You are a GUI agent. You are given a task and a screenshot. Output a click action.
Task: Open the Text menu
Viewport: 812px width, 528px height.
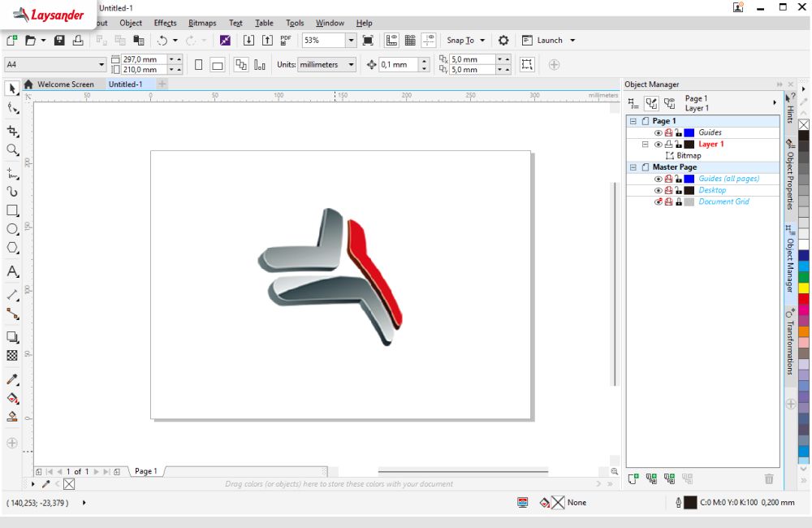coord(235,23)
